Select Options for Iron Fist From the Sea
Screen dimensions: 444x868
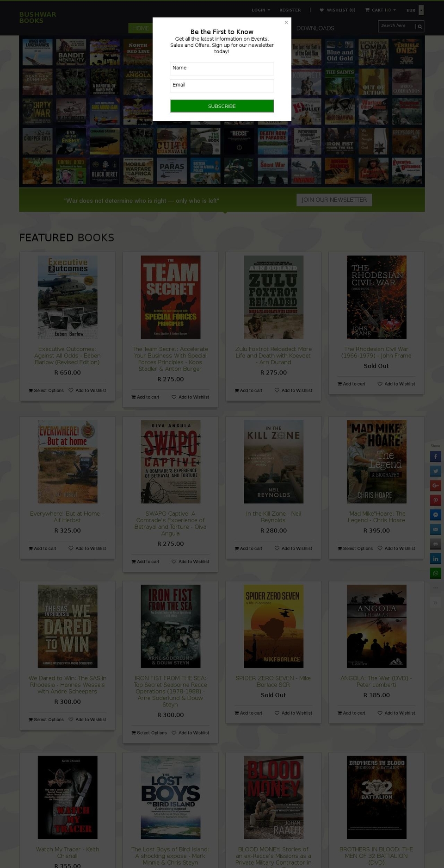point(149,733)
